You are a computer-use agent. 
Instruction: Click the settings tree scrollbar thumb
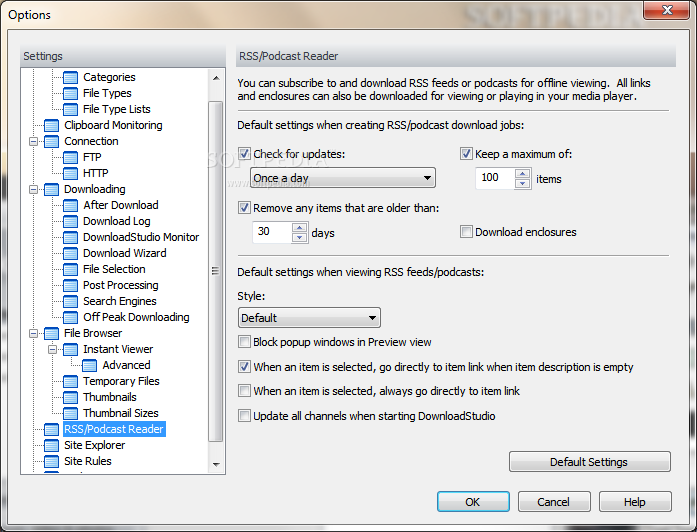pyautogui.click(x=216, y=272)
